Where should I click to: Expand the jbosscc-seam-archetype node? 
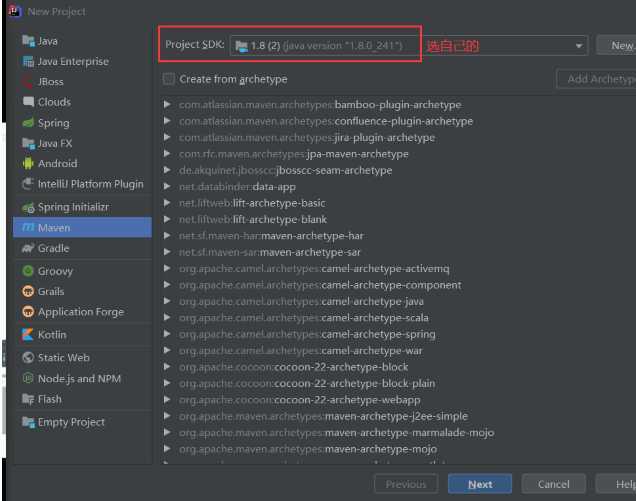[167, 170]
